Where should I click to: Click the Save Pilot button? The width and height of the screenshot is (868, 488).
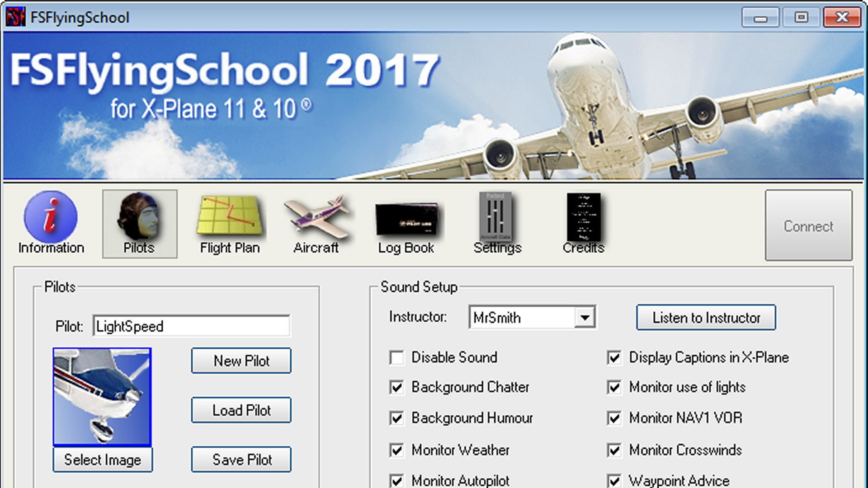coord(241,460)
